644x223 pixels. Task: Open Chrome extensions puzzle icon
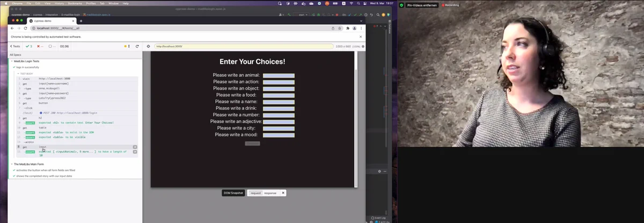point(348,28)
